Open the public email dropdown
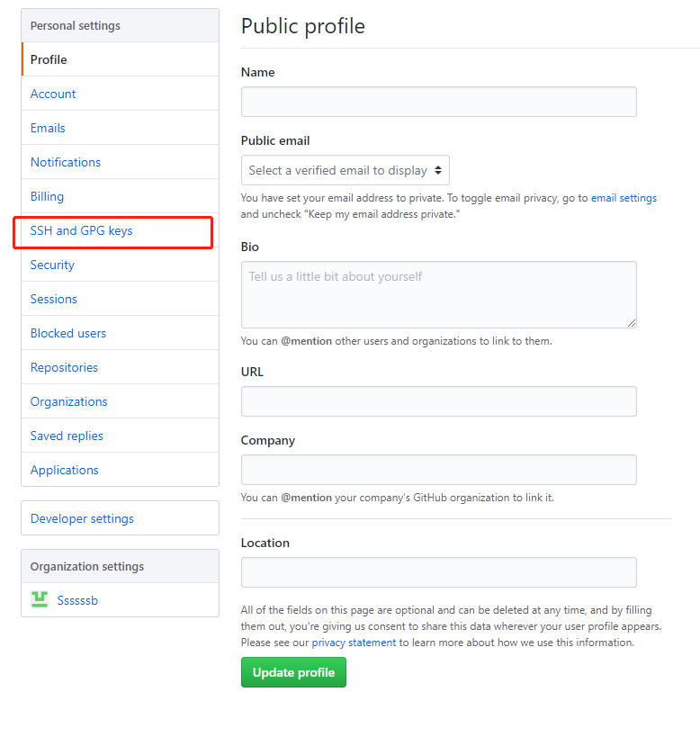The image size is (700, 737). click(x=346, y=170)
